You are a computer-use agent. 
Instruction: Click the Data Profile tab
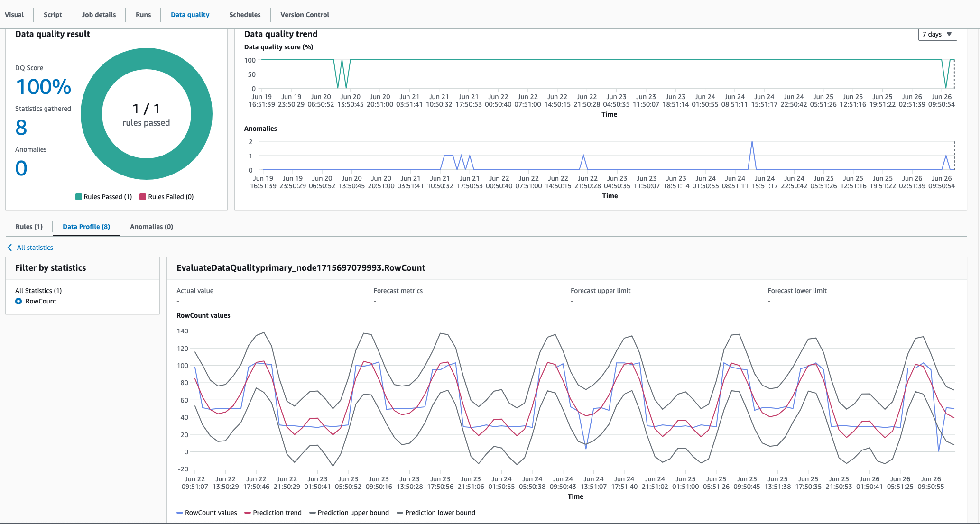[87, 226]
